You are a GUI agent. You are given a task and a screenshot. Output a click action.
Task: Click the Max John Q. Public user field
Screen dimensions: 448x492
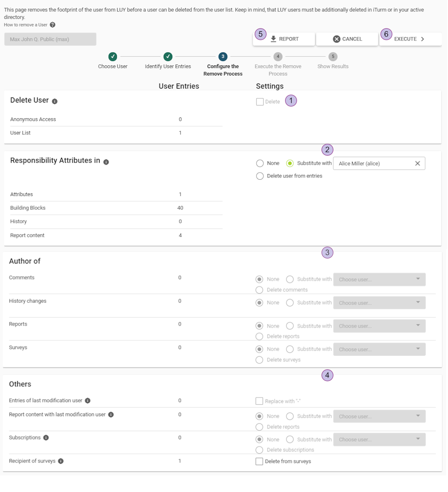tap(50, 39)
